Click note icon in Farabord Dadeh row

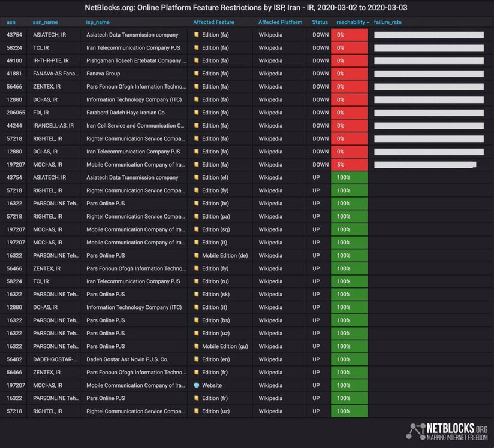point(197,113)
